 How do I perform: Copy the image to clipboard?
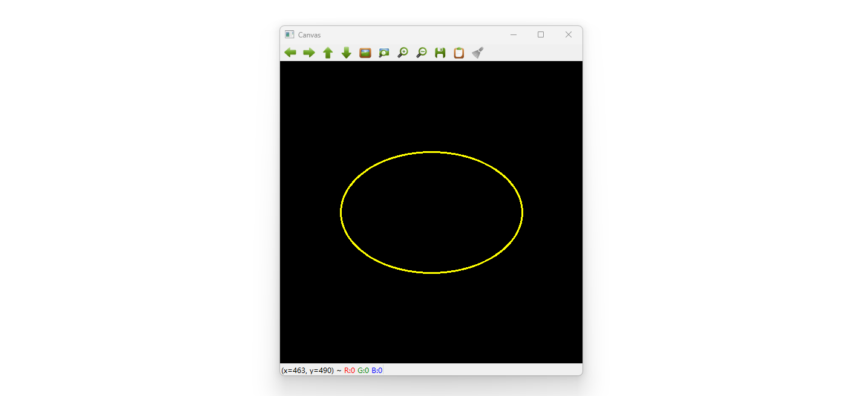pos(459,53)
